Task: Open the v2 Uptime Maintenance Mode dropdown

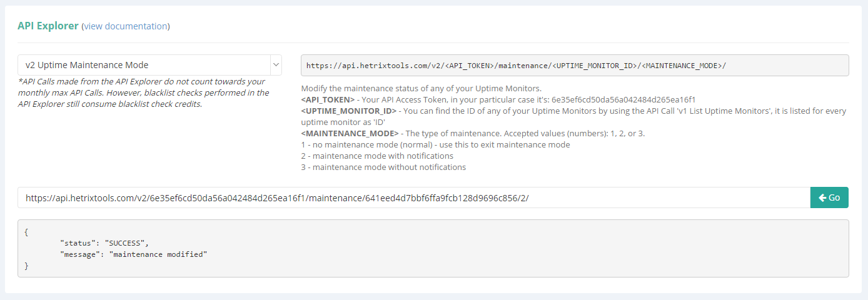Action: coord(149,65)
